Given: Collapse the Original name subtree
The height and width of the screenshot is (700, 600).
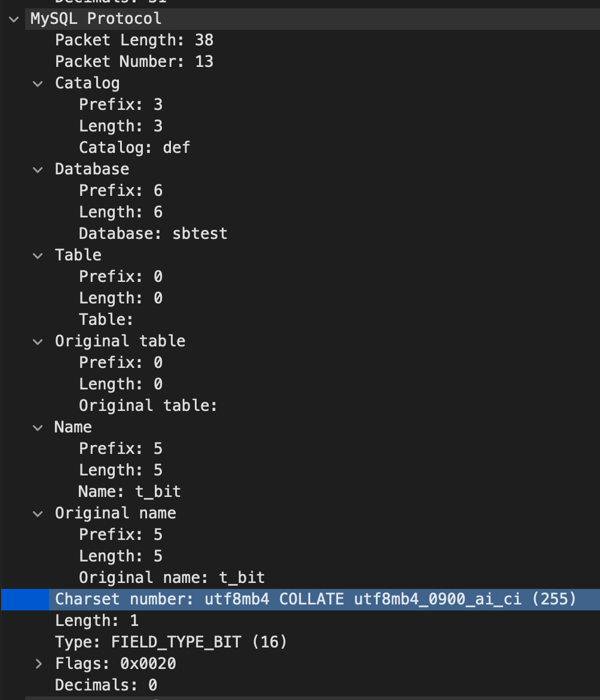Looking at the screenshot, I should pyautogui.click(x=38, y=513).
